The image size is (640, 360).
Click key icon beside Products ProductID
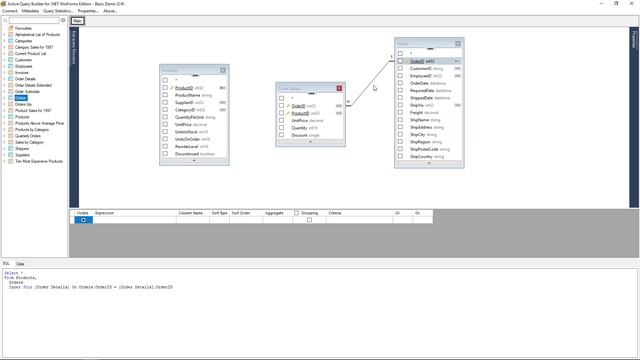(172, 88)
